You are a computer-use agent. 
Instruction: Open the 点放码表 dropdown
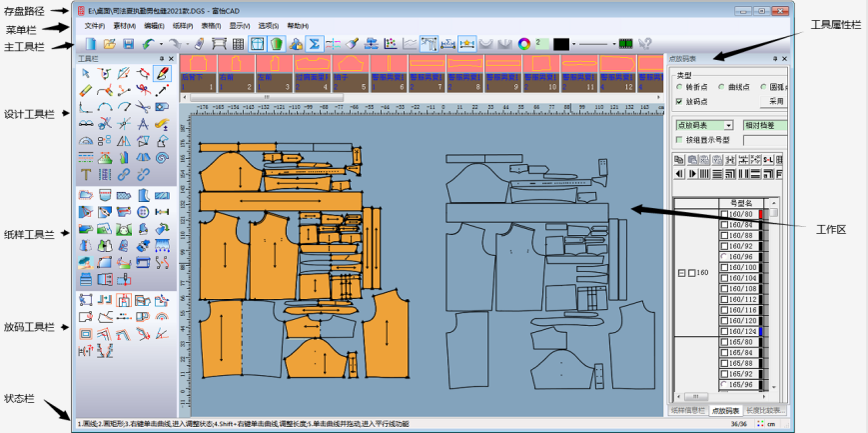[728, 125]
